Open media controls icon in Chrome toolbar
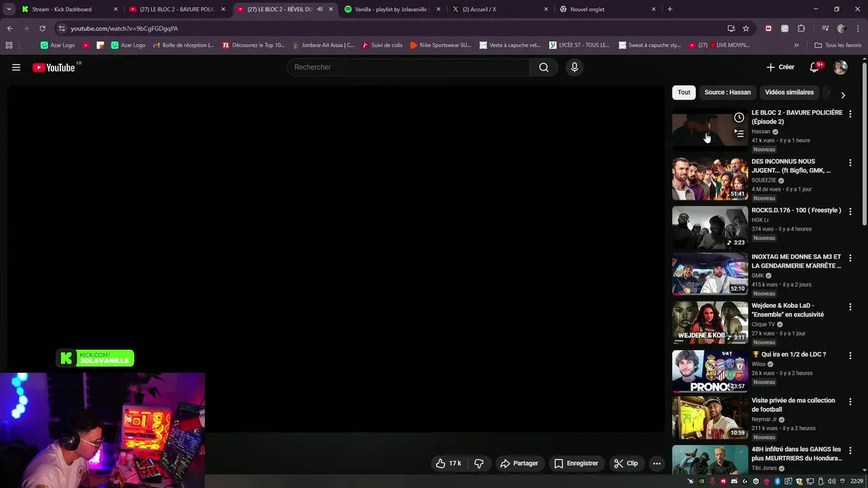Image resolution: width=868 pixels, height=488 pixels. point(825,28)
